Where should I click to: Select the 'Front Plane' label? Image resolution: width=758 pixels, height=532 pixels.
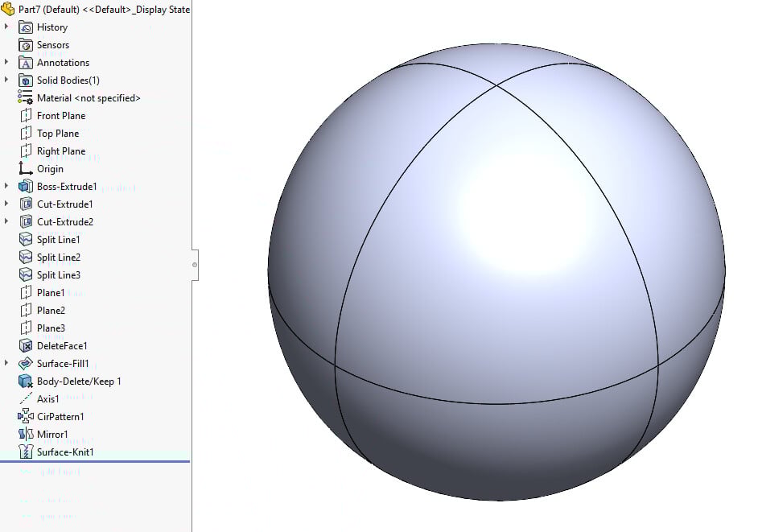pyautogui.click(x=61, y=116)
